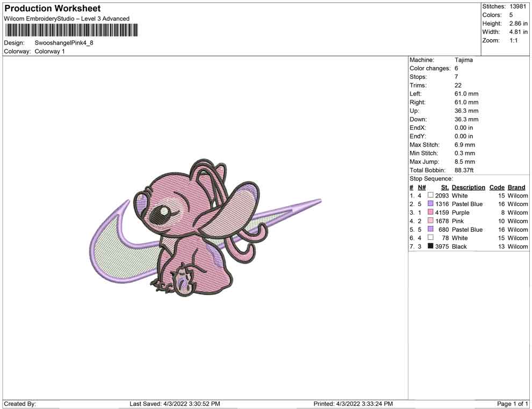Image resolution: width=532 pixels, height=409 pixels.
Task: Click the 'Stop Sequence:' label
Action: coord(431,179)
